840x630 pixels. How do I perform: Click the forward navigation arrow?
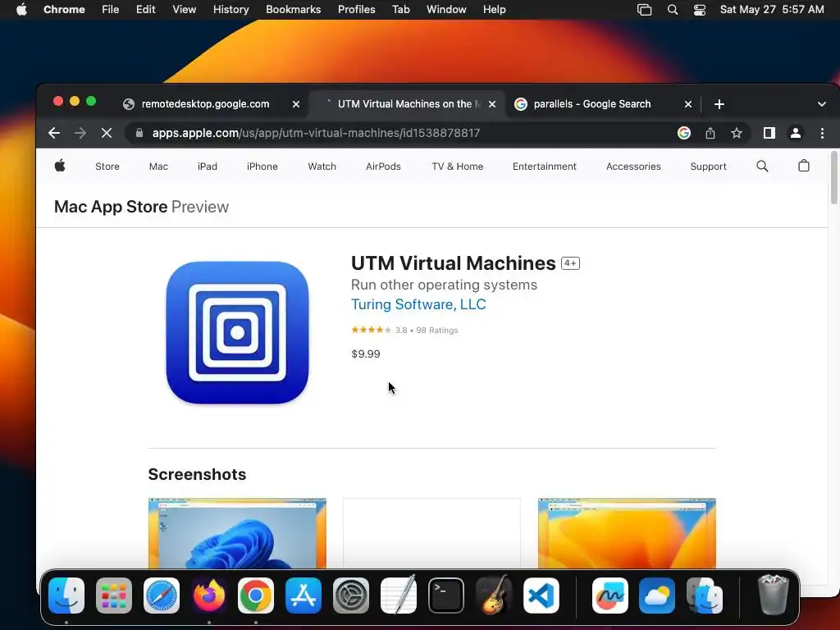pos(80,133)
